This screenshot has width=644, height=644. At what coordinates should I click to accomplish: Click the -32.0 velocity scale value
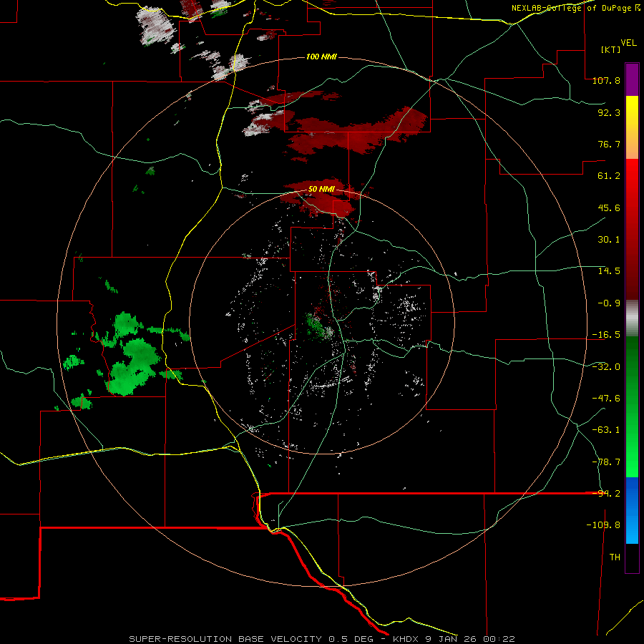[x=606, y=367]
